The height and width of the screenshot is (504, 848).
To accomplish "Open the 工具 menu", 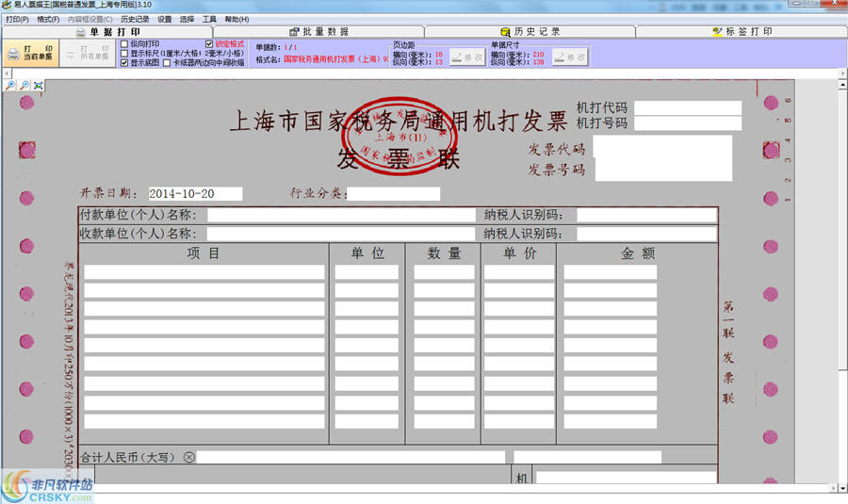I will tap(209, 19).
